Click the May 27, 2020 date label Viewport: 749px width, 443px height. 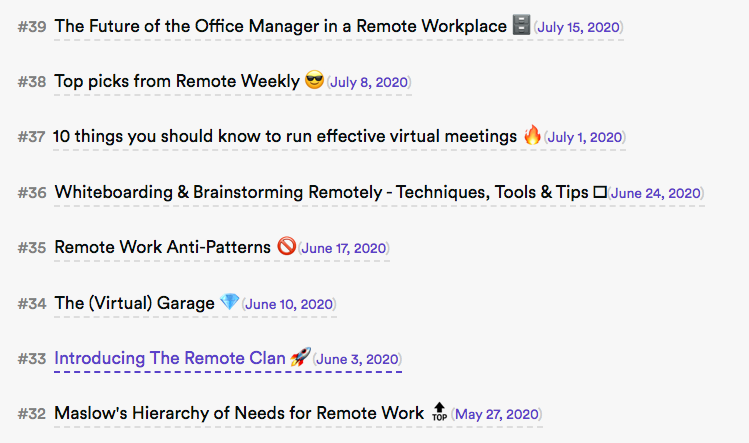497,414
